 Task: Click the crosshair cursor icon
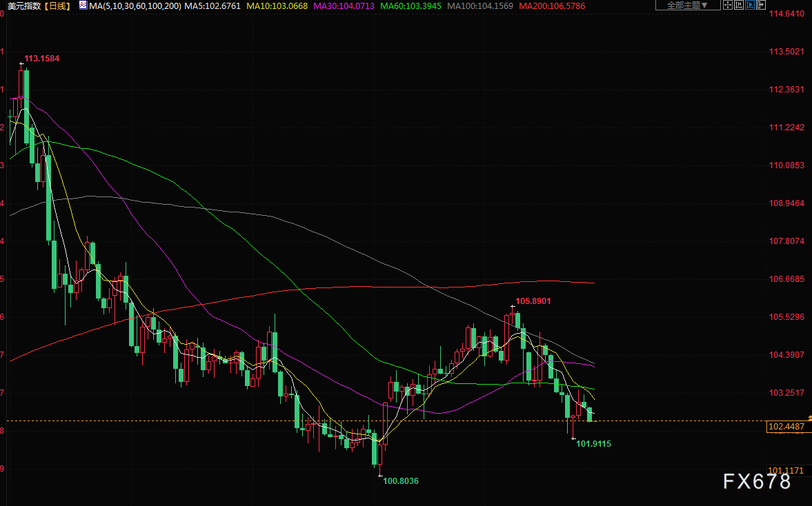(x=728, y=5)
